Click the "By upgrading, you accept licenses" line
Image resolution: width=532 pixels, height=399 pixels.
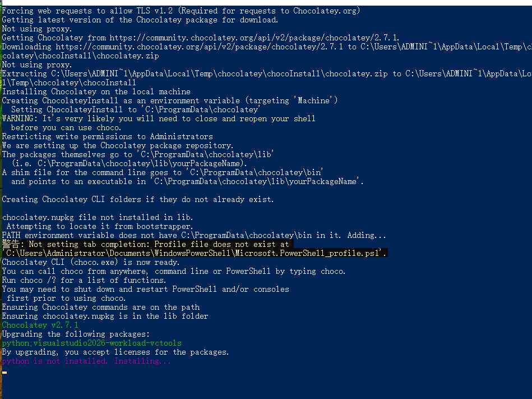pos(115,352)
